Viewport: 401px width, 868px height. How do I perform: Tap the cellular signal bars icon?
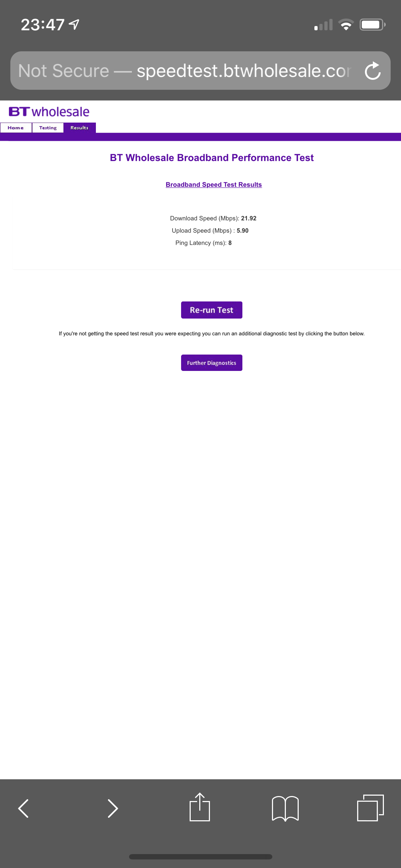point(323,25)
